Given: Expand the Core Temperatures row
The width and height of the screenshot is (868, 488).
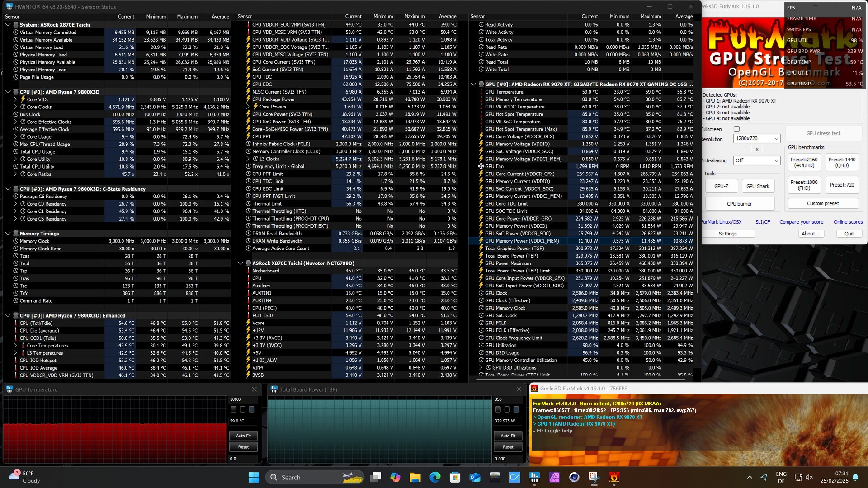Looking at the screenshot, I should pyautogui.click(x=15, y=346).
